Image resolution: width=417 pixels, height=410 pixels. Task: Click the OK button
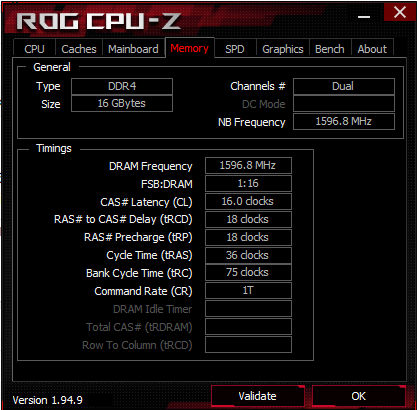(x=359, y=396)
